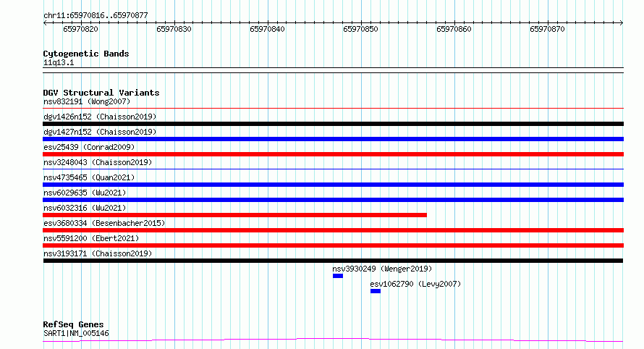
Task: Click ruler position 65970870
Action: click(x=548, y=29)
